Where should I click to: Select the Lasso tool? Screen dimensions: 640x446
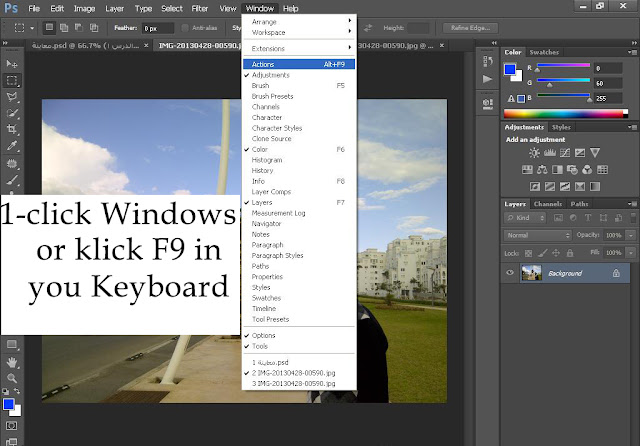coord(12,97)
